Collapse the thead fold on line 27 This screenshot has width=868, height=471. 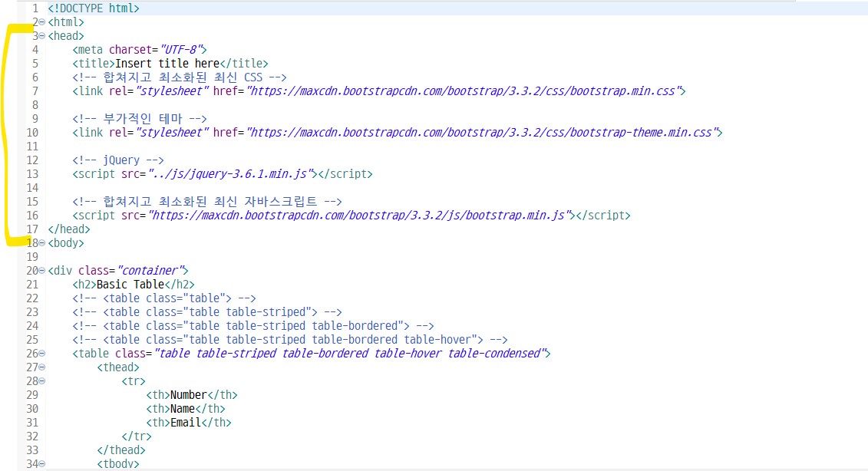42,367
